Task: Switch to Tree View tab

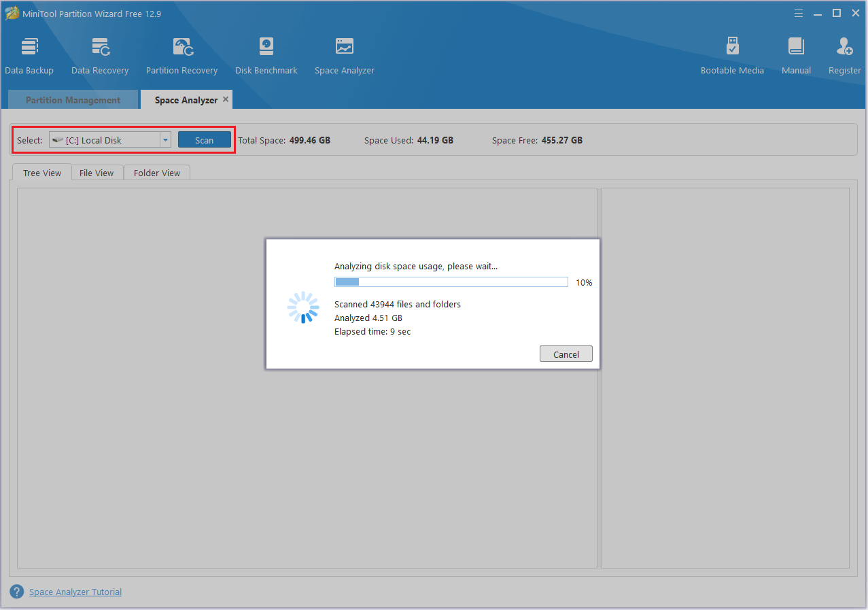Action: 42,173
